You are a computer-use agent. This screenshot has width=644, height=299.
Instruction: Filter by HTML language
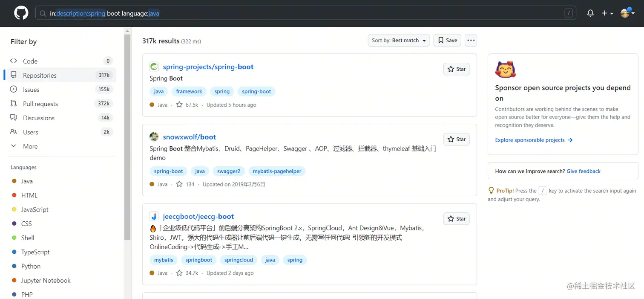tap(29, 195)
